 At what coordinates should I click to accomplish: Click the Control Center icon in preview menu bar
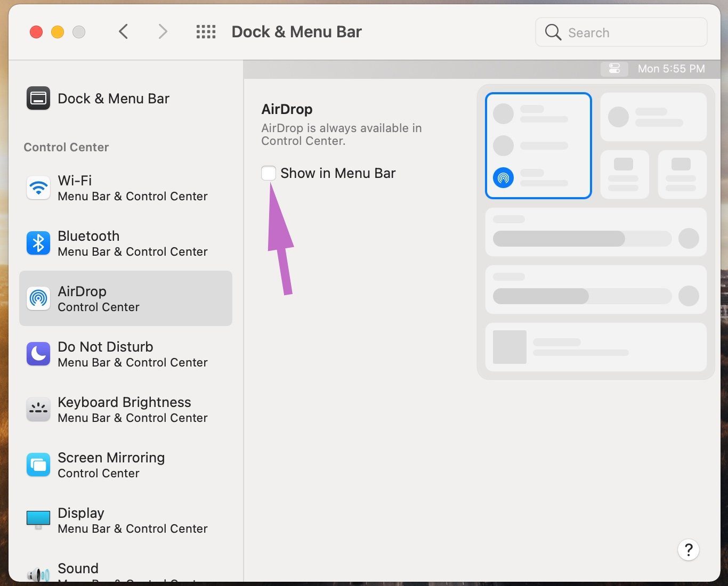click(614, 69)
